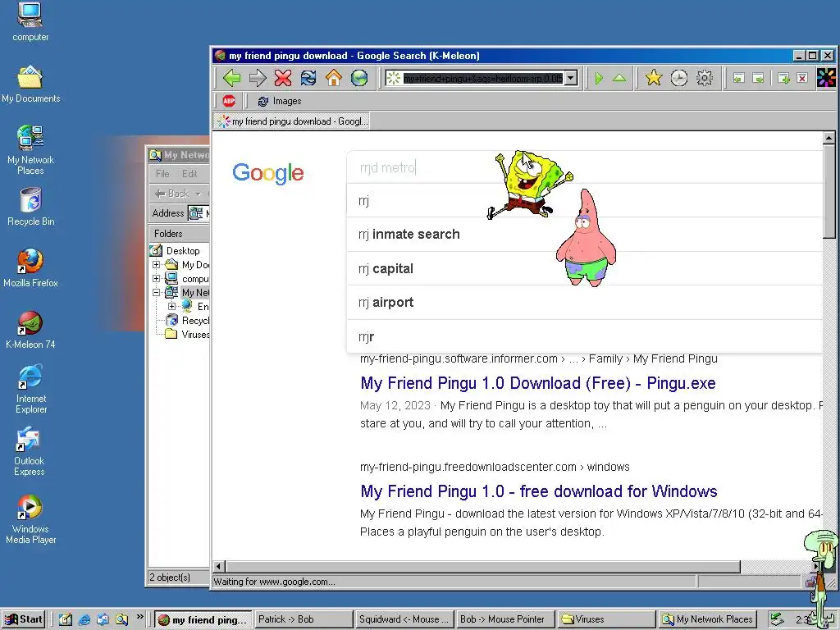The image size is (840, 630).
Task: Click 'Patrick -> Bob' taskbar button
Action: click(304, 619)
